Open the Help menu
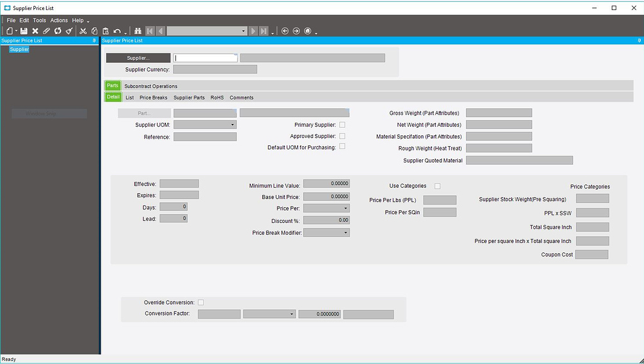The image size is (644, 364). 77,20
